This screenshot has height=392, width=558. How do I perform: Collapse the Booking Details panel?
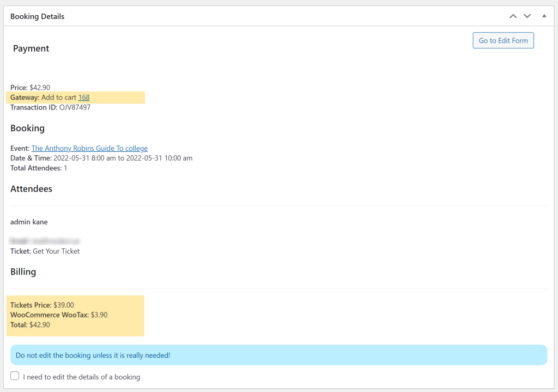pos(543,16)
